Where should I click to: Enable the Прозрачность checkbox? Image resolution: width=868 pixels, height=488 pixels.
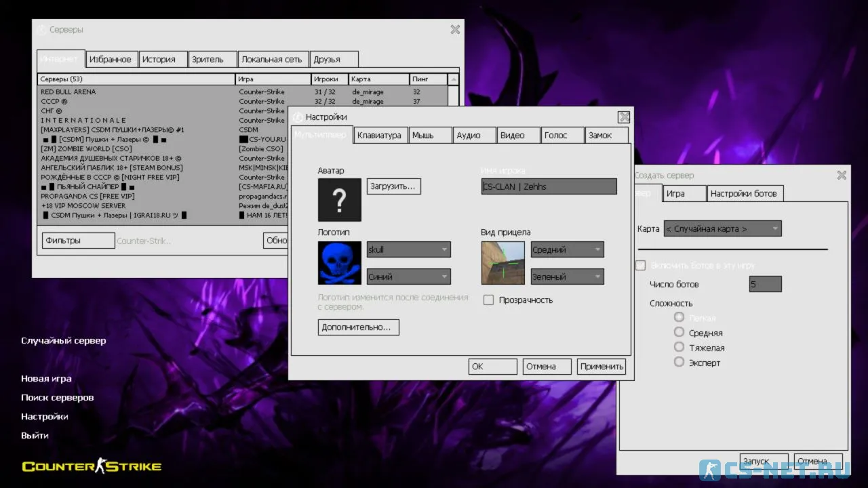pyautogui.click(x=488, y=300)
